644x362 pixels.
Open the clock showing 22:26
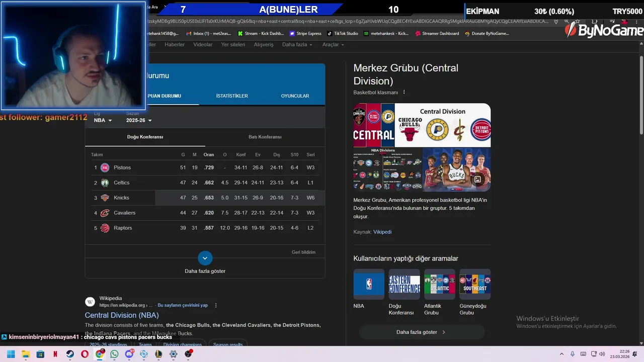[620, 354]
